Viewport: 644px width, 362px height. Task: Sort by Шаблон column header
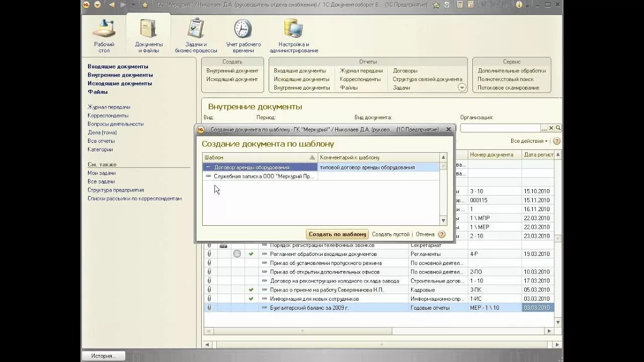click(x=260, y=157)
